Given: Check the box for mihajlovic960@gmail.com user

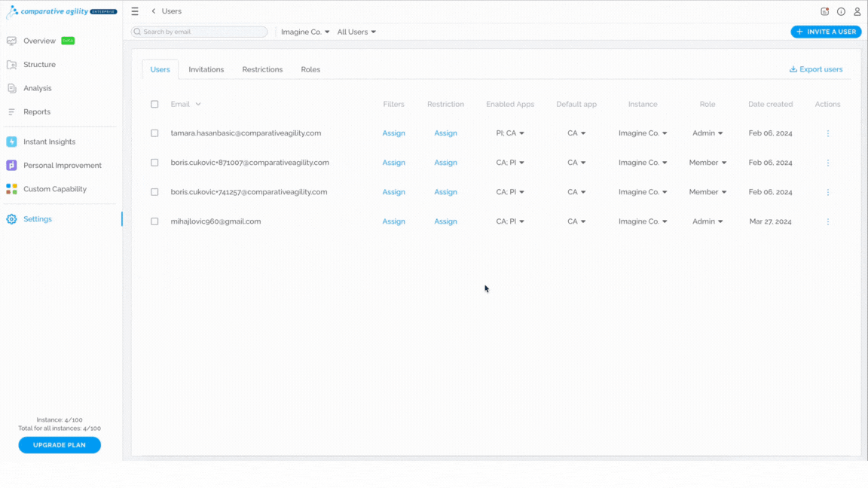Looking at the screenshot, I should coord(154,221).
